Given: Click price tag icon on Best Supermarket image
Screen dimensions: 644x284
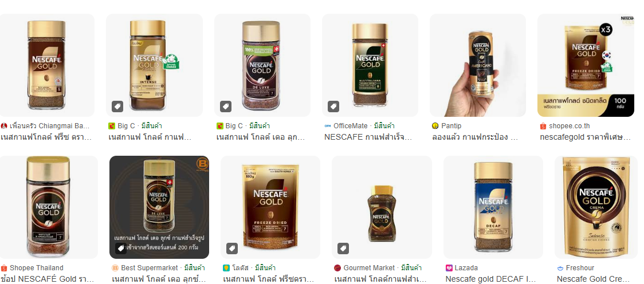Looking at the screenshot, I should 120,249.
